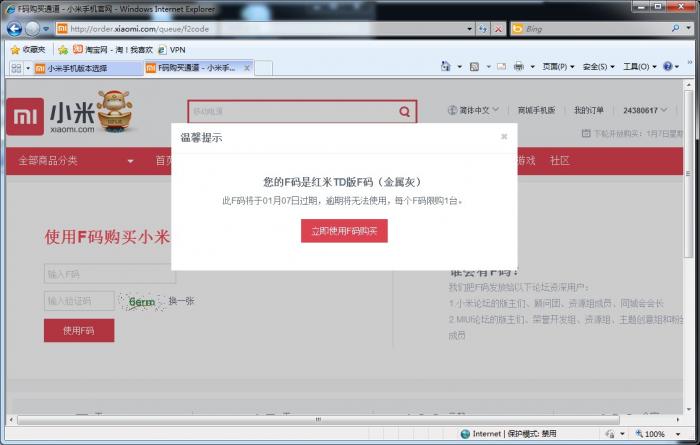Click the 使用F码 button
Screen dimensions: 700x445
[x=79, y=330]
